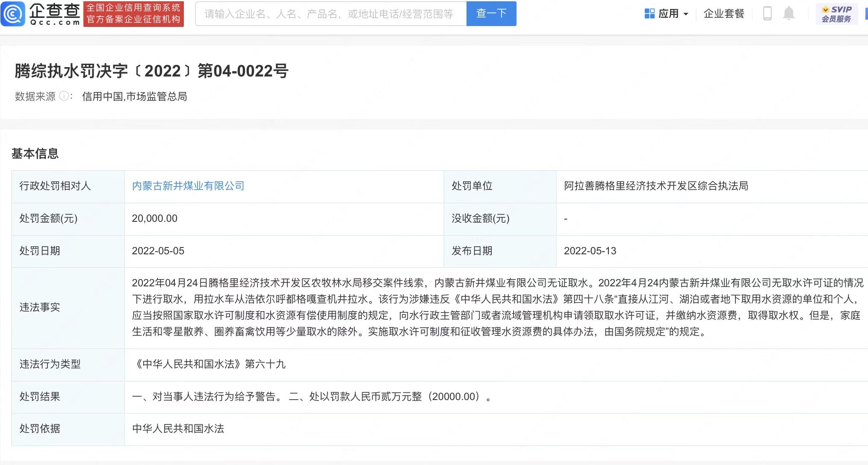Screen dimensions: 868x465
Task: Click the 处罚单位 label cell
Action: tap(500, 186)
